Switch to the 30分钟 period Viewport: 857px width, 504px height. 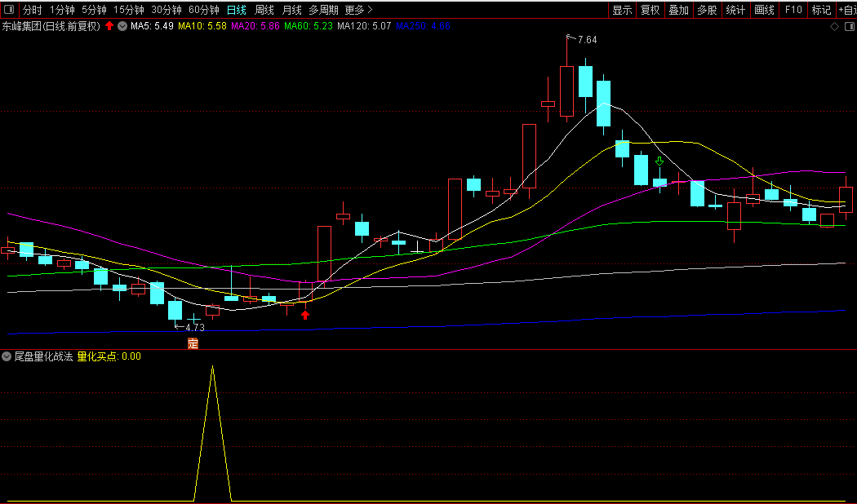click(x=167, y=10)
